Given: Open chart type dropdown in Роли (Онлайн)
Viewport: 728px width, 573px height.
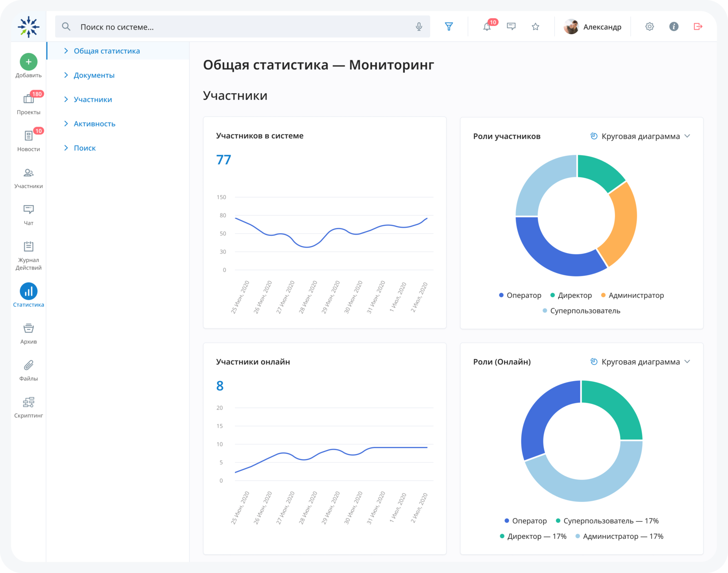Looking at the screenshot, I should (640, 361).
